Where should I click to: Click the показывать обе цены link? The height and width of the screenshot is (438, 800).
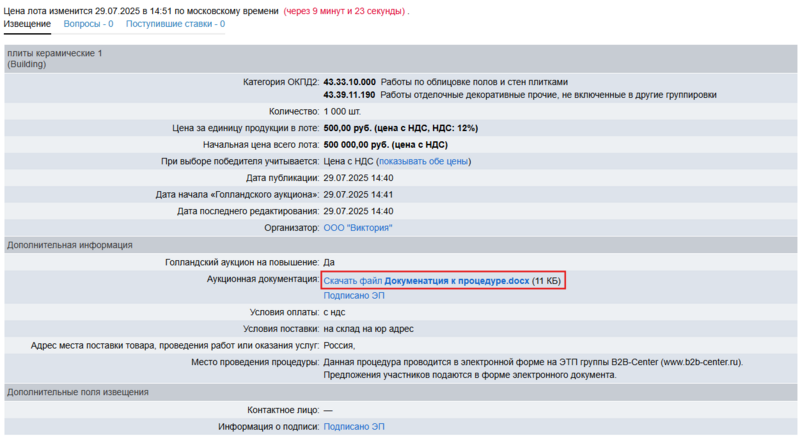point(423,161)
